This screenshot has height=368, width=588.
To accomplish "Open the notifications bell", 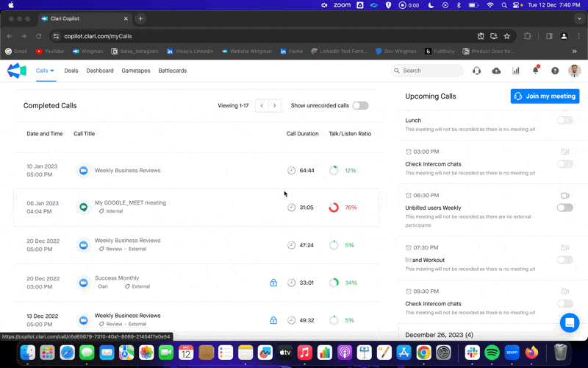I will (x=536, y=70).
